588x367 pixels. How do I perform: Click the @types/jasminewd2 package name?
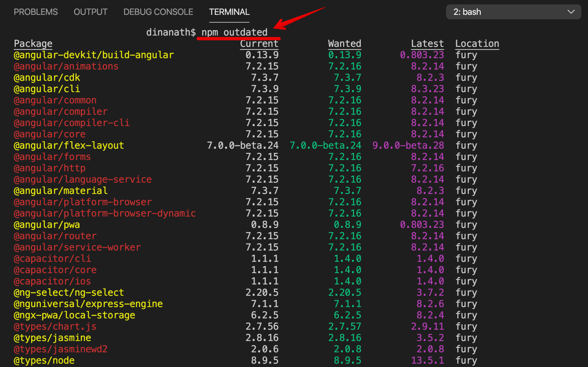click(x=60, y=349)
